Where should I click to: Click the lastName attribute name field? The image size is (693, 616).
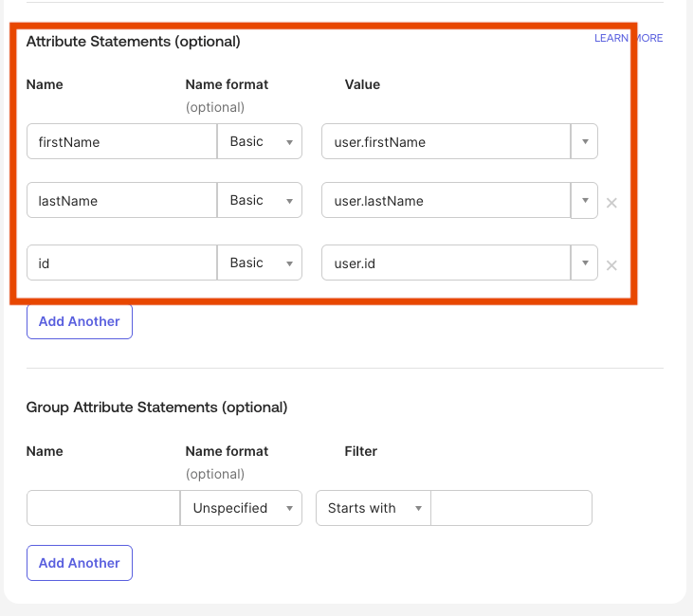[x=121, y=201]
